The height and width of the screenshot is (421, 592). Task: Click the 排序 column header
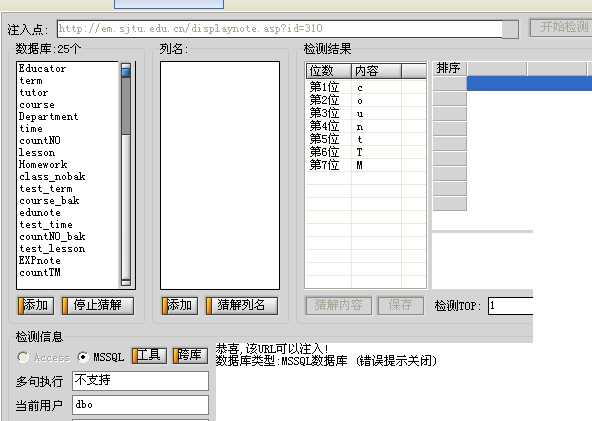pos(449,68)
